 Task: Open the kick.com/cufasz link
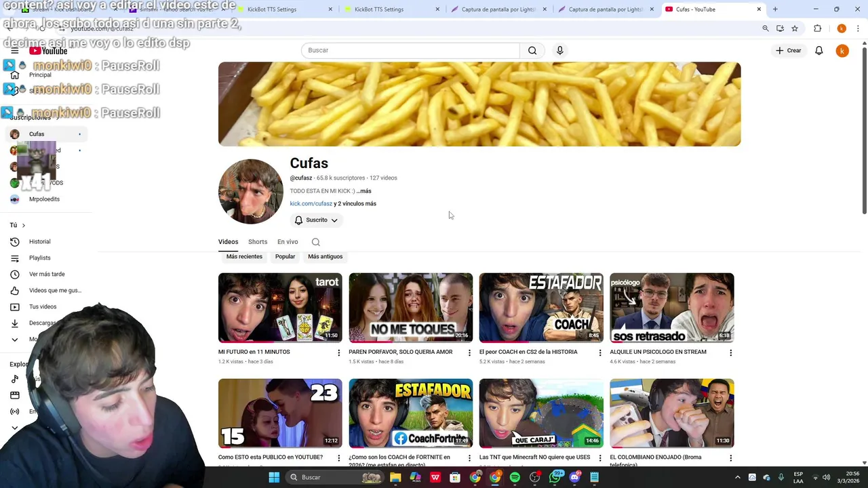[311, 203]
